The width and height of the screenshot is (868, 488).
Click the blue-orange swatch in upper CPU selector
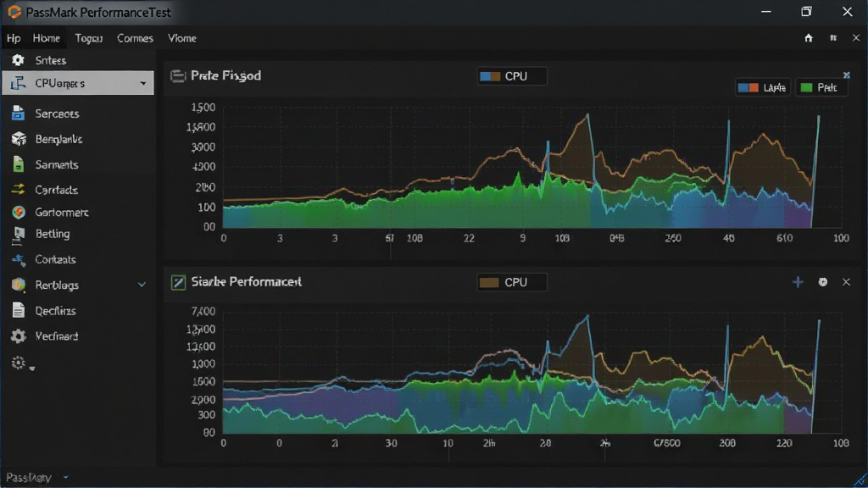[490, 76]
